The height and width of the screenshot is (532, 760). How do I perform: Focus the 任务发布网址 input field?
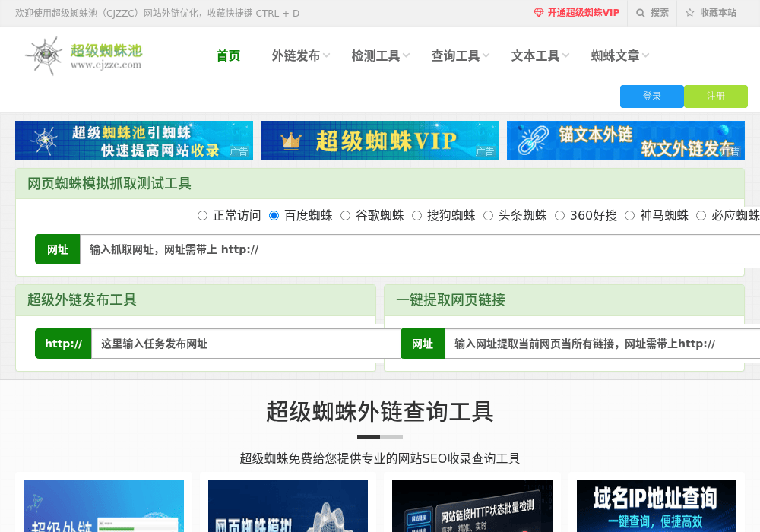click(x=246, y=344)
